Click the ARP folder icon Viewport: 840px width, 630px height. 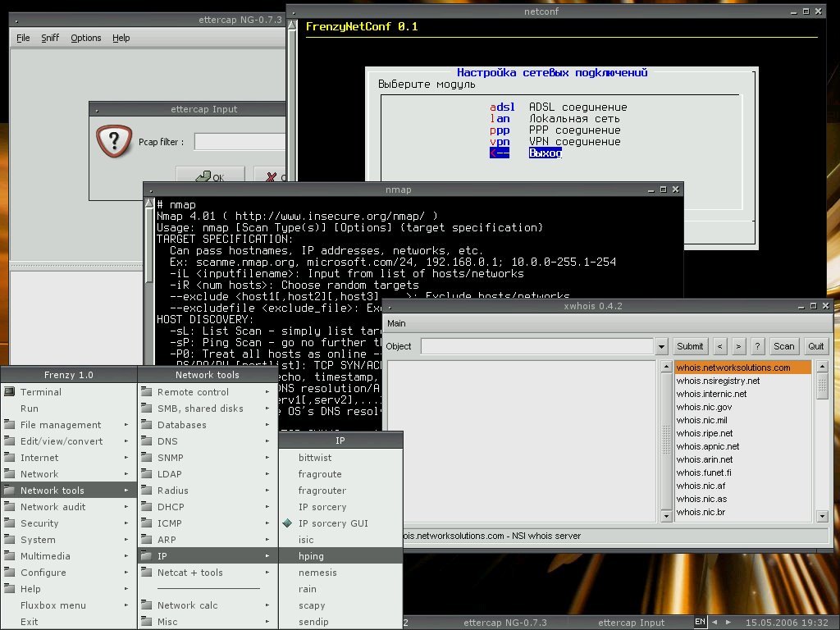[x=146, y=540]
